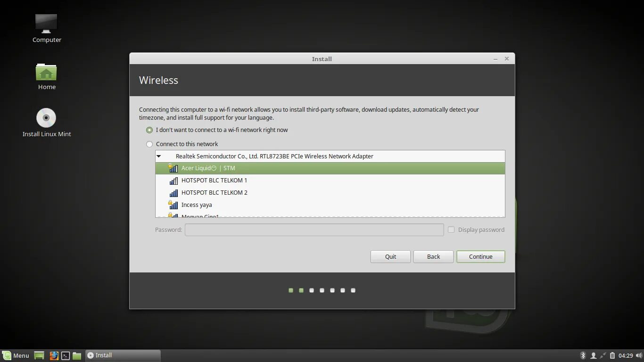Click the Quit button
644x362 pixels.
pyautogui.click(x=390, y=256)
